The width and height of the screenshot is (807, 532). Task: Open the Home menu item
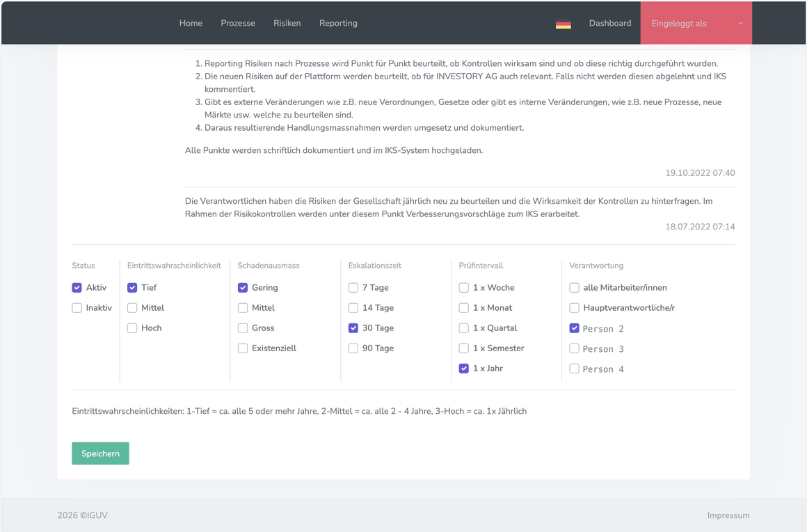[191, 23]
